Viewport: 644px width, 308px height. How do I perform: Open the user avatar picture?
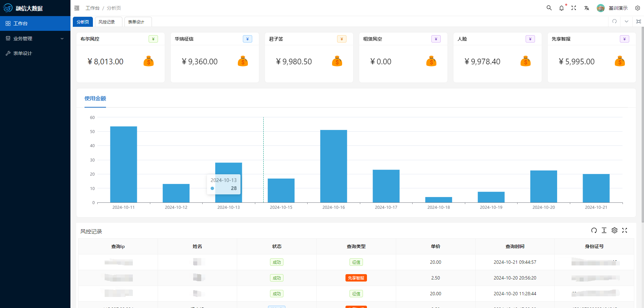[601, 8]
